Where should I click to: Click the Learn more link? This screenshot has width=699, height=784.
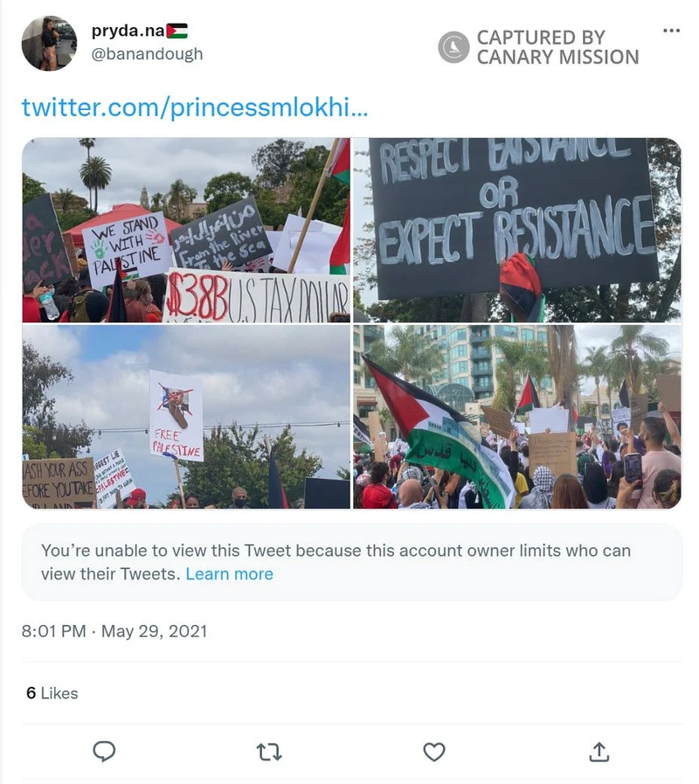tap(230, 573)
